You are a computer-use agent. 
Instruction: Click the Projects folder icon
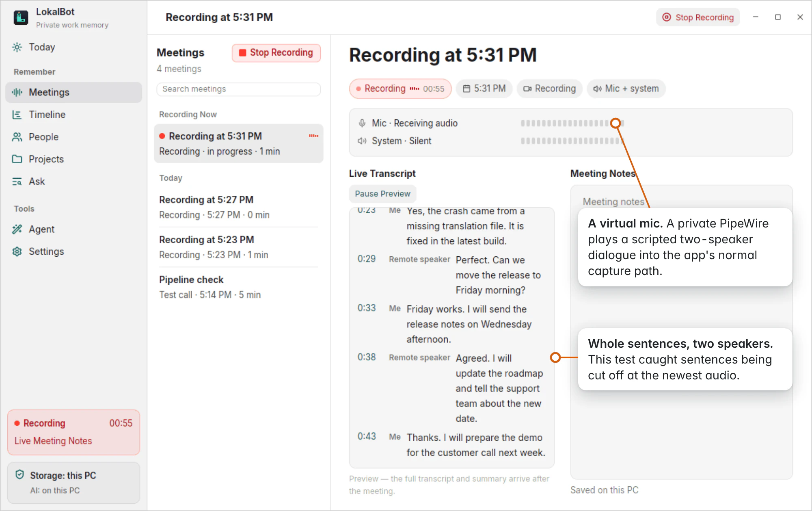coord(17,159)
